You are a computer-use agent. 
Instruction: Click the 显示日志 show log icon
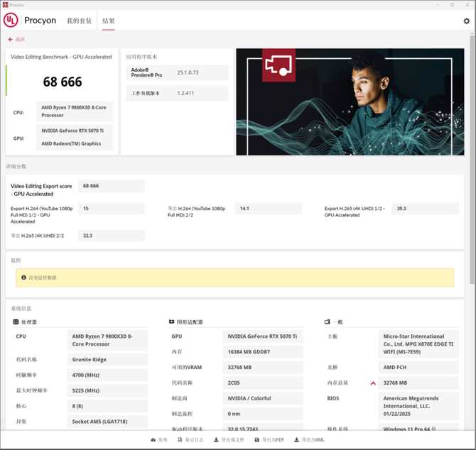(180, 440)
